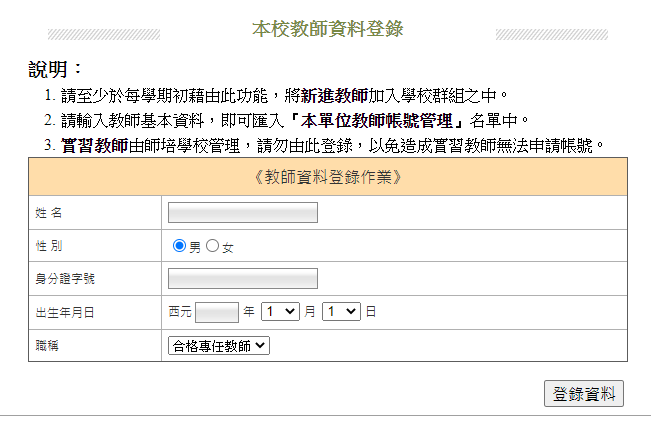Viewport: 651px width, 432px height.
Task: Click the 姓名 field label
Action: 49,213
